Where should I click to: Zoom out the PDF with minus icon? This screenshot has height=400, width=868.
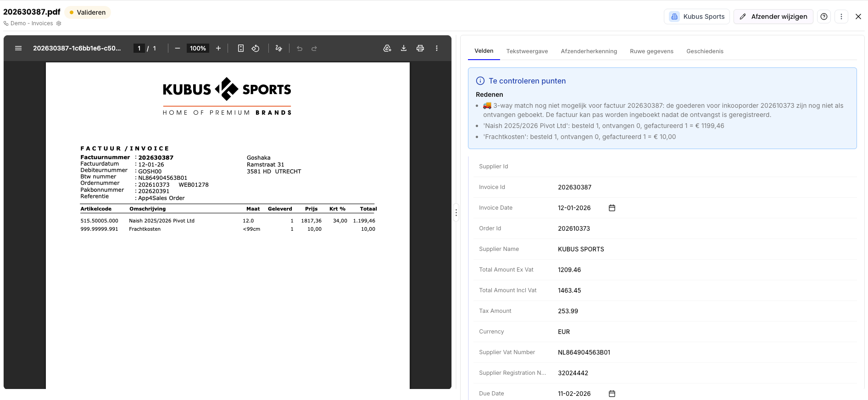178,48
